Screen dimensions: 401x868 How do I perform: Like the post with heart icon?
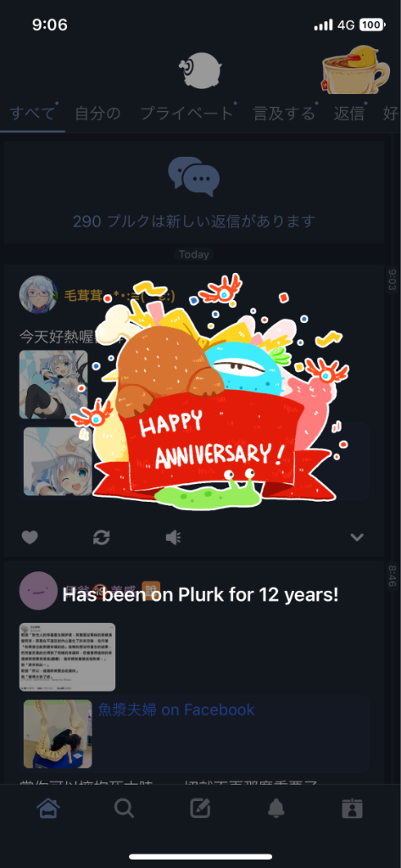pyautogui.click(x=30, y=537)
